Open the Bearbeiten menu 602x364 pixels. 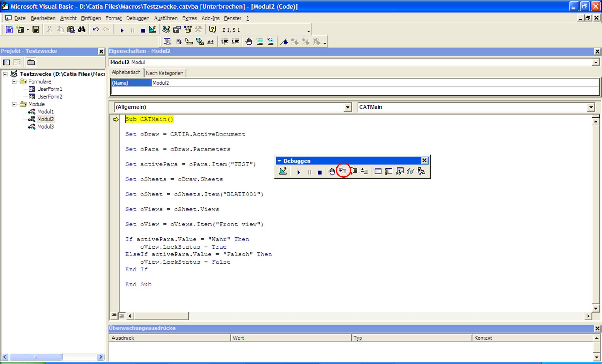(43, 18)
